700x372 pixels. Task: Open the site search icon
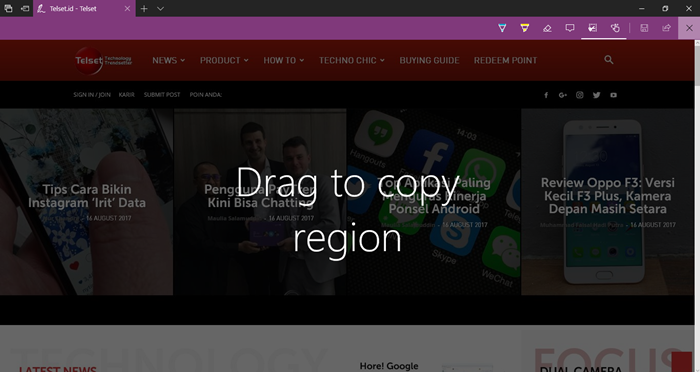click(x=608, y=60)
